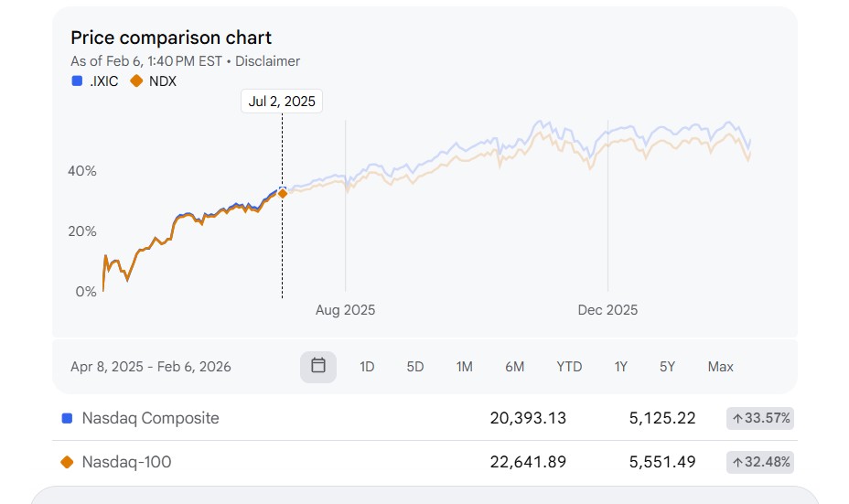Click the orange Nasdaq-100 row diamond
Image resolution: width=849 pixels, height=504 pixels.
coord(67,462)
